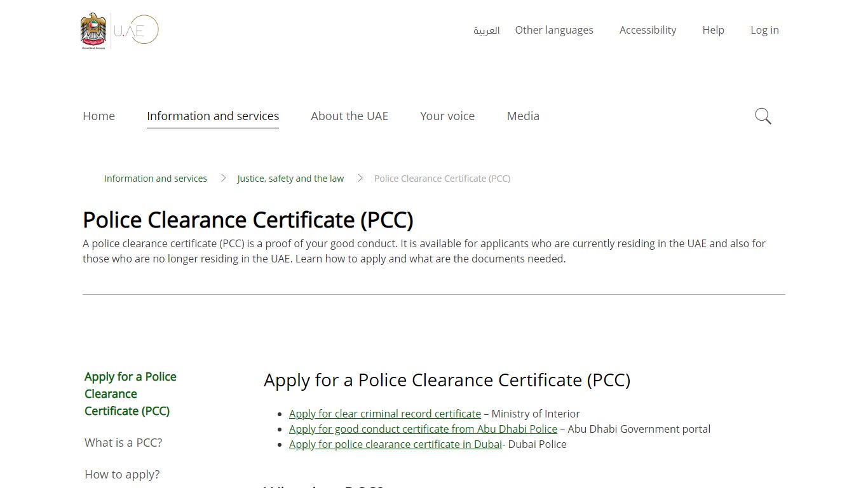
Task: Open police clearance certificate in Dubai link
Action: (395, 444)
